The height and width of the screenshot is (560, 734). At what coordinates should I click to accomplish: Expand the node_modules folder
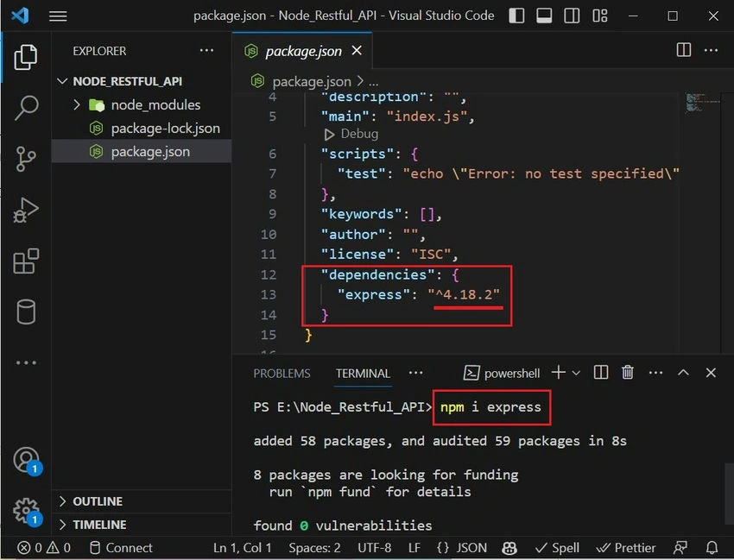coord(142,104)
